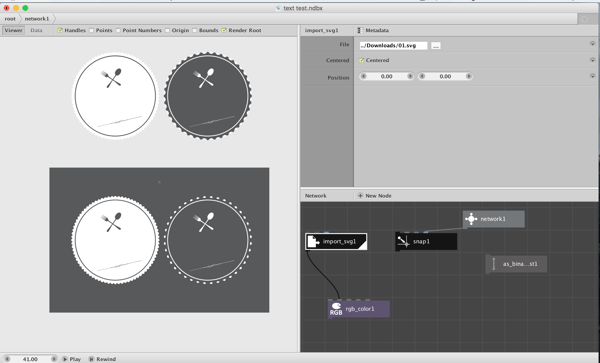This screenshot has width=600, height=363.
Task: Select the as_bina...st1 node
Action: click(516, 264)
